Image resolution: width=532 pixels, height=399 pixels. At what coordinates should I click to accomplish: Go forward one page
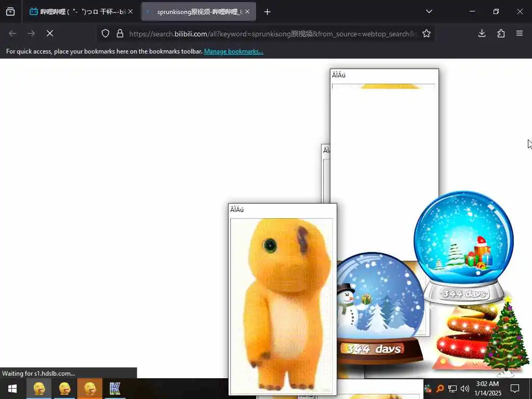[31, 33]
